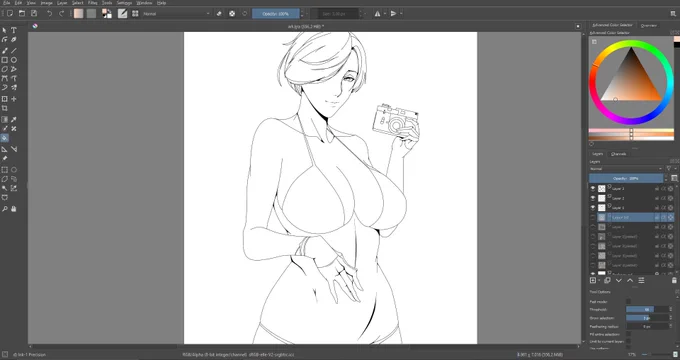Check Limit to current layer option
Image resolution: width=680 pixels, height=360 pixels.
pos(628,342)
